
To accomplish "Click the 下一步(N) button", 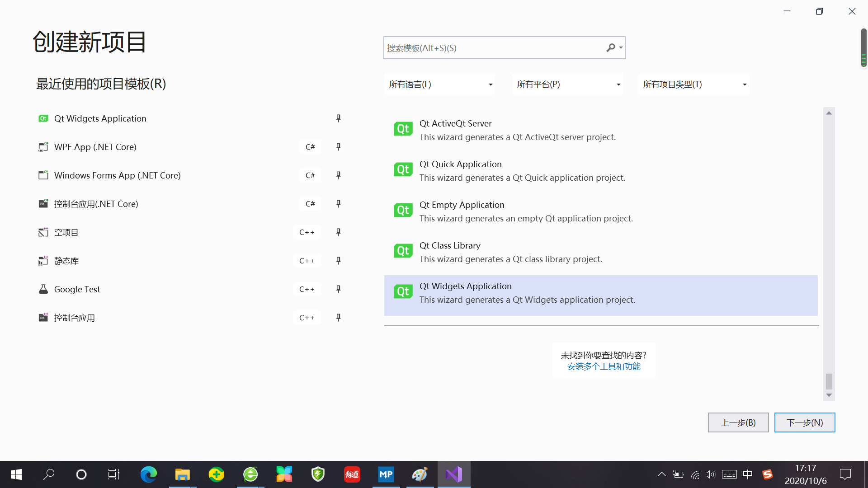I will (x=805, y=422).
